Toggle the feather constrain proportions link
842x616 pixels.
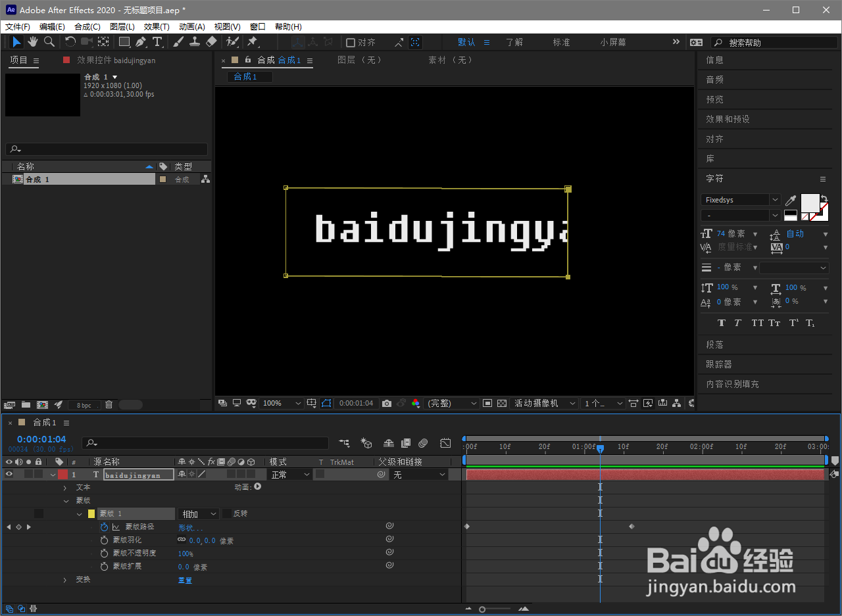(182, 540)
